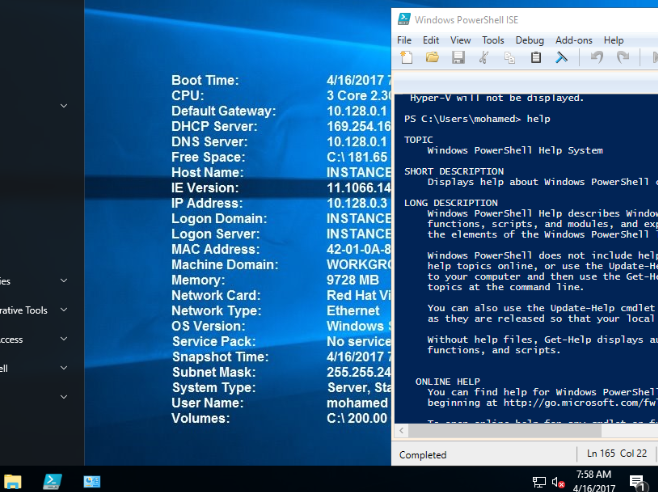
Task: Open the Debug menu
Action: click(530, 40)
